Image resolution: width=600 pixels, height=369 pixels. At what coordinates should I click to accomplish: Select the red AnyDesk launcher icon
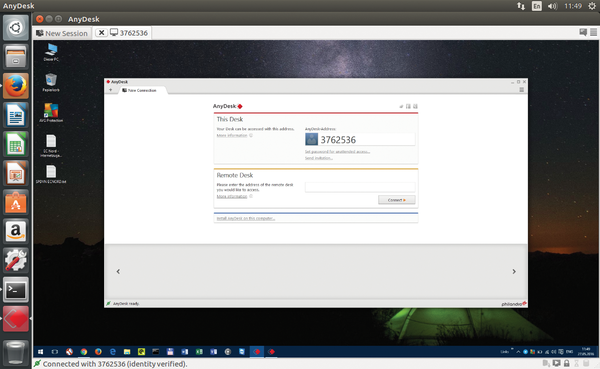tap(16, 318)
